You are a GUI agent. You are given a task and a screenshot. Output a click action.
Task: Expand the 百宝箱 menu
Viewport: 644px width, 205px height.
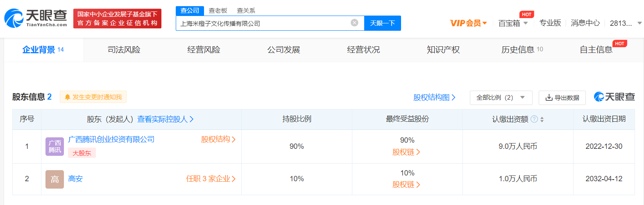click(513, 23)
